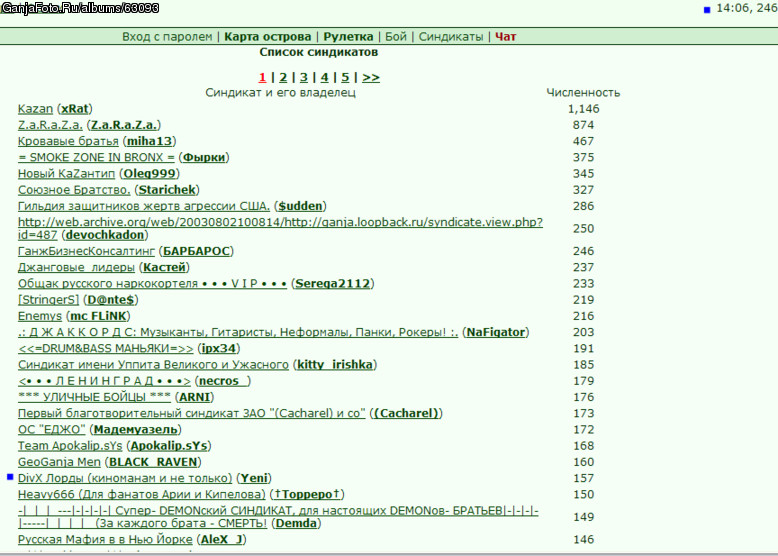This screenshot has width=778, height=556.
Task: View owner kitty_irishka profile
Action: pos(335,365)
